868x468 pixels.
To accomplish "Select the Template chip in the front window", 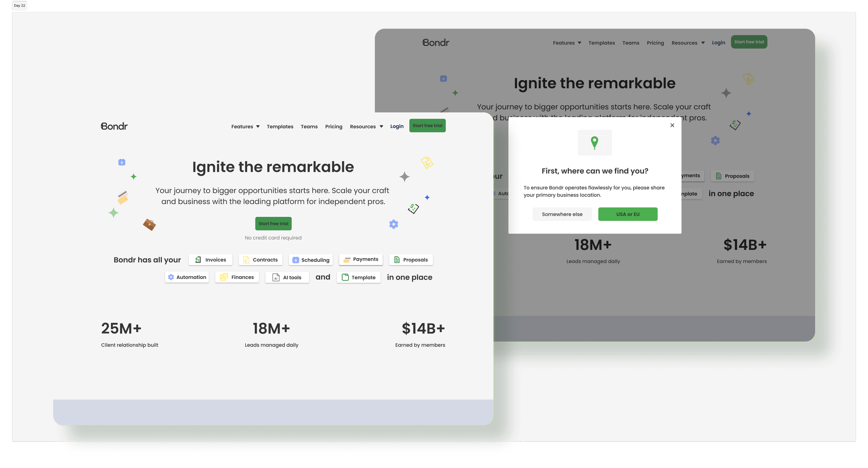I will (359, 278).
